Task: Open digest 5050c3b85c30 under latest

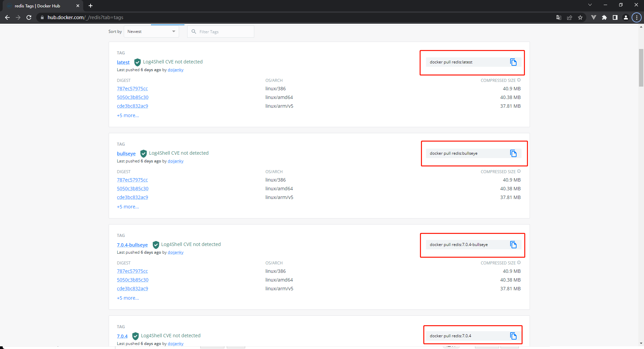Action: click(x=132, y=97)
